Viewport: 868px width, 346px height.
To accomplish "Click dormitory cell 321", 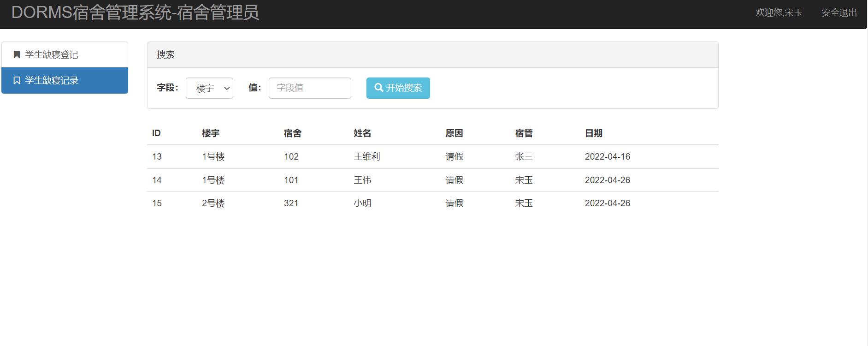I will click(291, 203).
